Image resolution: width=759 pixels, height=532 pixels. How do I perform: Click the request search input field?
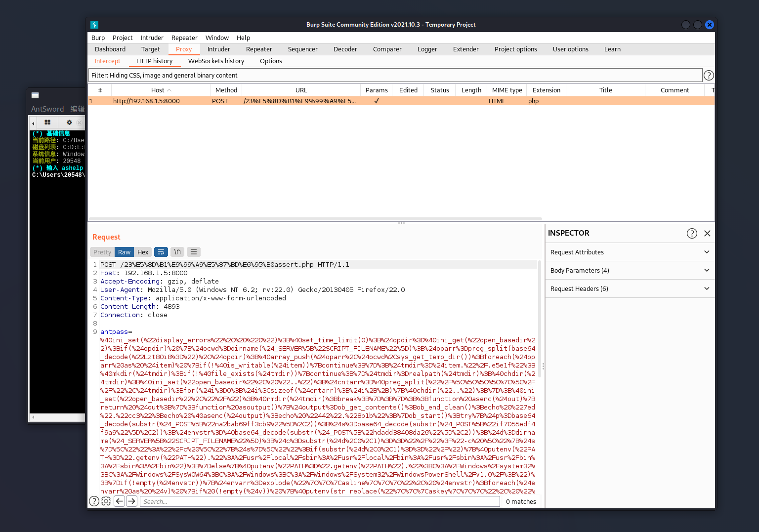coord(320,501)
